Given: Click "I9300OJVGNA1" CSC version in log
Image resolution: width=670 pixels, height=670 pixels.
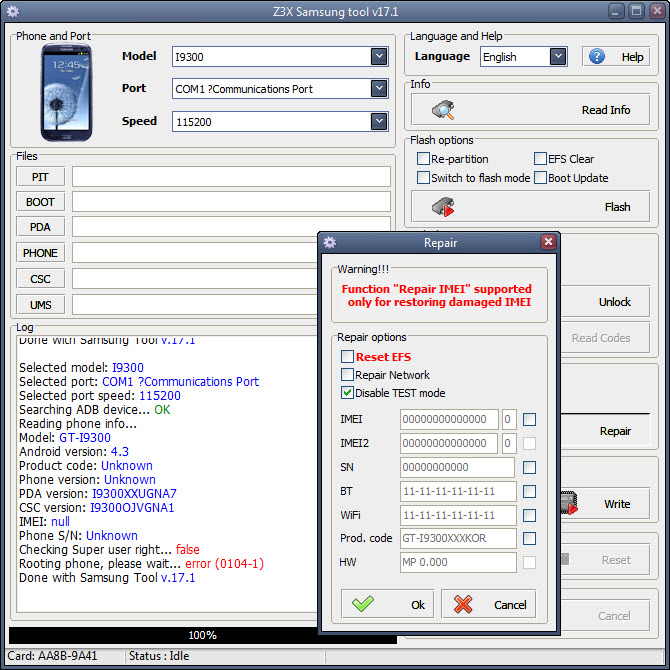Looking at the screenshot, I should point(132,508).
